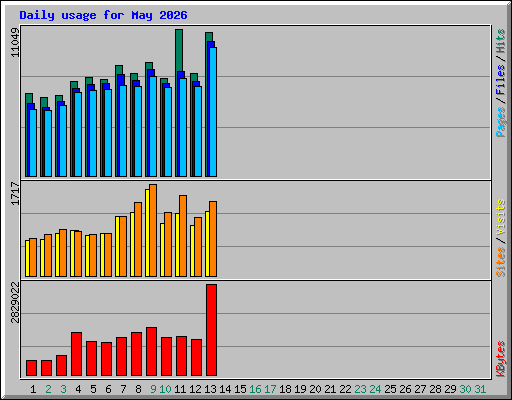Click the orange Sites bar for day 9
The height and width of the screenshot is (400, 512).
(x=153, y=230)
